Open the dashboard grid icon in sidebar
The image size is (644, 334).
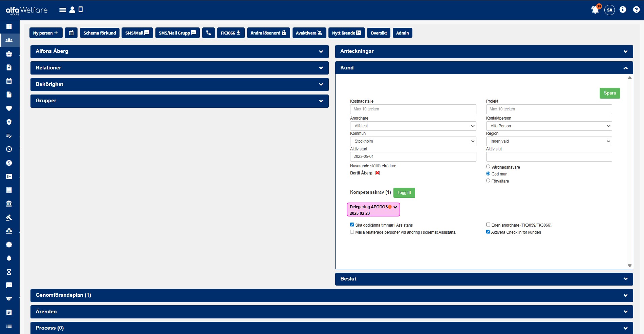click(x=9, y=26)
